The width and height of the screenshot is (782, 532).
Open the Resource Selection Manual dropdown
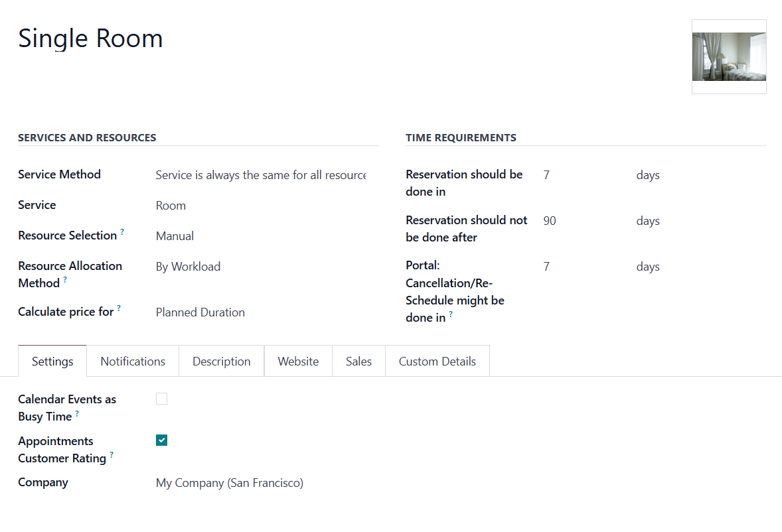[x=261, y=236]
